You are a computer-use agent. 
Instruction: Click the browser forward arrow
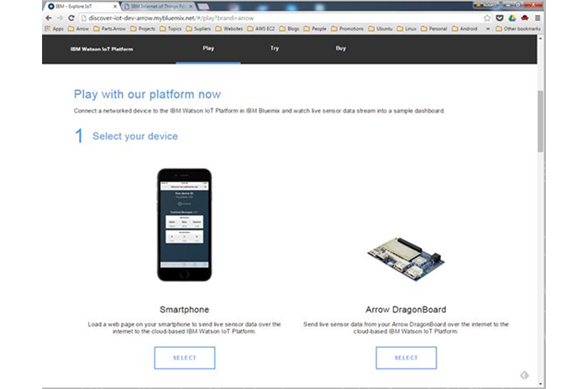[x=60, y=18]
